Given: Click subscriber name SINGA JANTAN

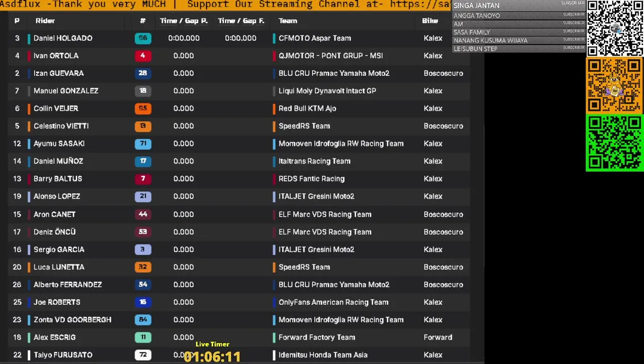Looking at the screenshot, I should 476,6.
